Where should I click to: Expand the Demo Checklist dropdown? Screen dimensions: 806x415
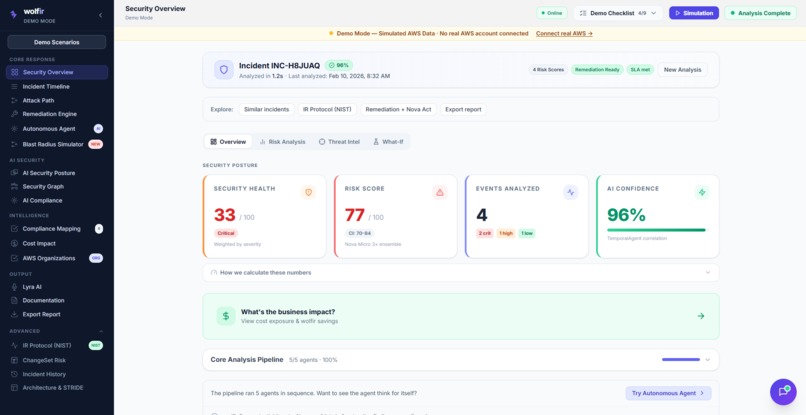(618, 13)
